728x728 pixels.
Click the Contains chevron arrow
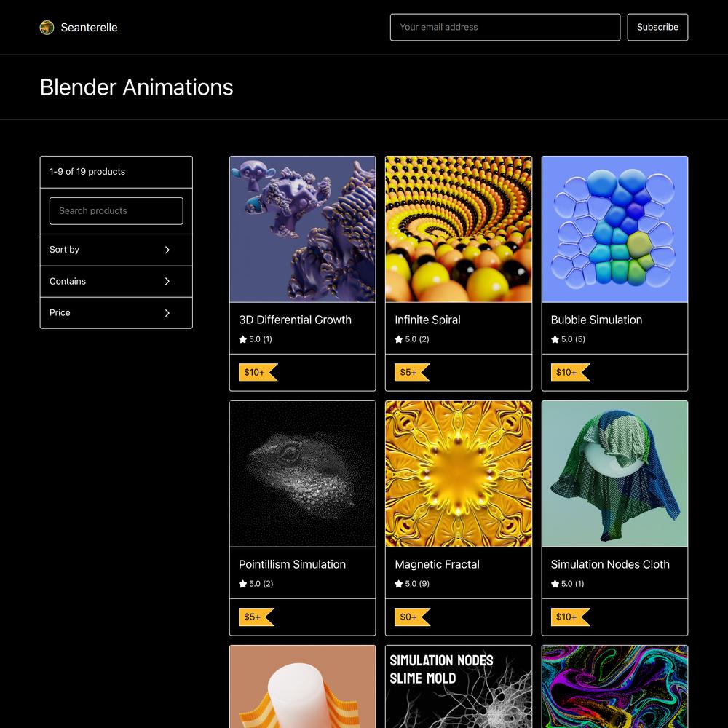[167, 281]
